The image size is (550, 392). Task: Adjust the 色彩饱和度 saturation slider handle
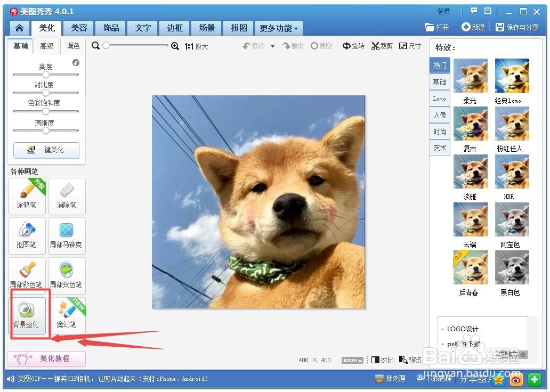pos(46,111)
